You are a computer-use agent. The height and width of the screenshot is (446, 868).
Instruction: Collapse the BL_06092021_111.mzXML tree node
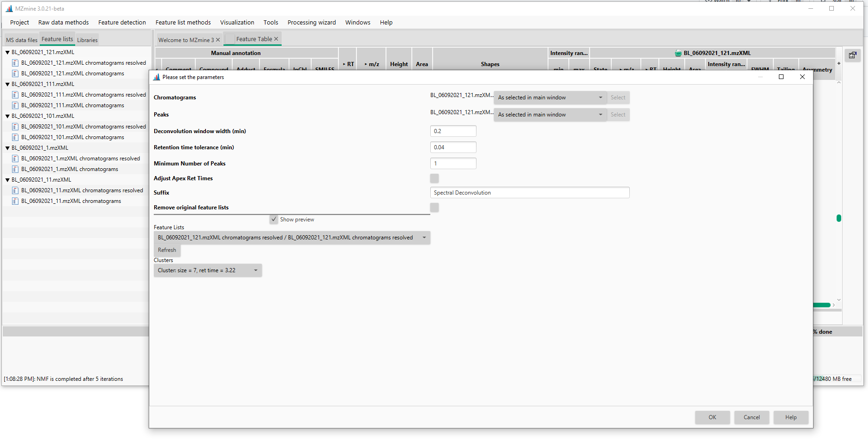(7, 84)
